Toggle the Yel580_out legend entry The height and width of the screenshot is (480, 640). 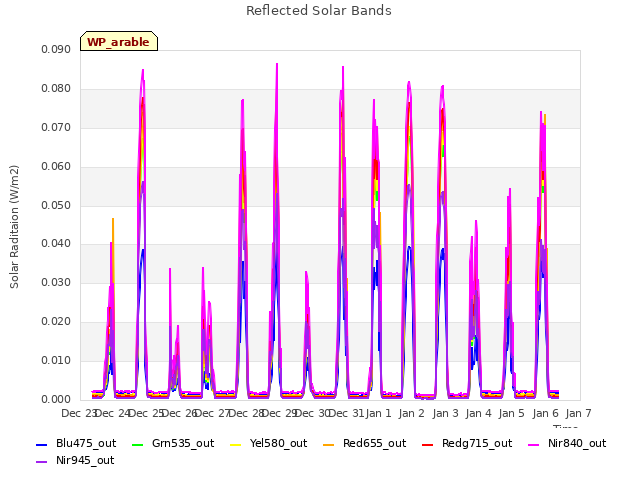coord(268,443)
